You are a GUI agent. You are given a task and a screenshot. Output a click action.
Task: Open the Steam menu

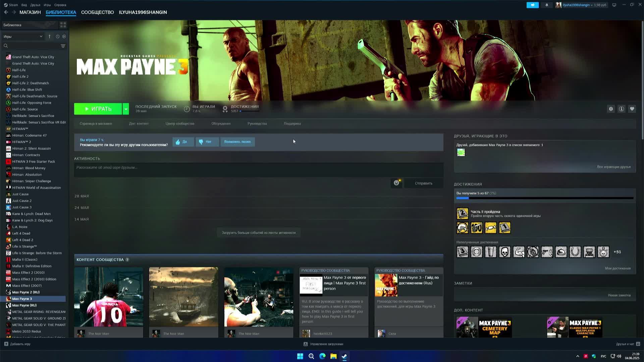(11, 5)
